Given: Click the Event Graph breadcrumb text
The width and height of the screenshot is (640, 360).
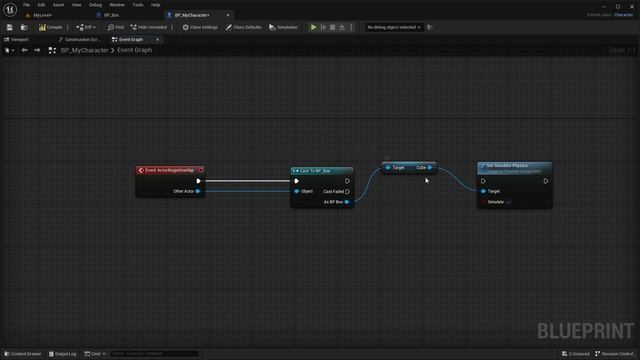Looking at the screenshot, I should 134,50.
